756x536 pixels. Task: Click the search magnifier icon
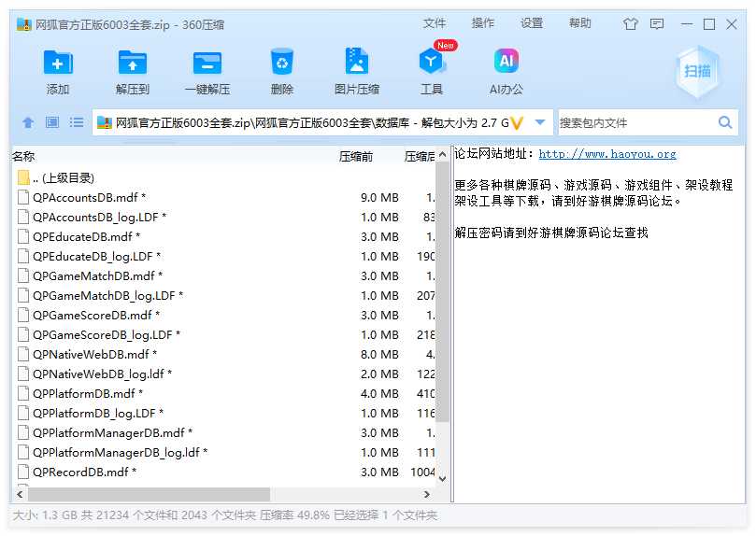click(724, 122)
